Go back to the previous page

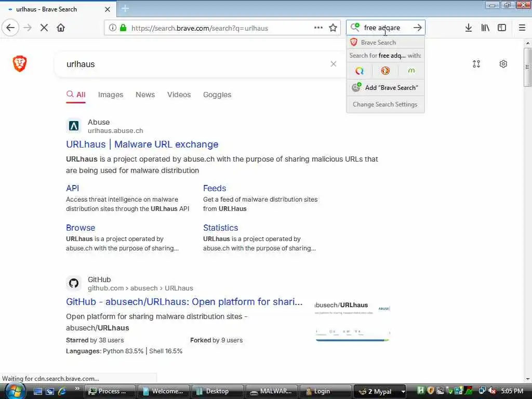pyautogui.click(x=10, y=28)
